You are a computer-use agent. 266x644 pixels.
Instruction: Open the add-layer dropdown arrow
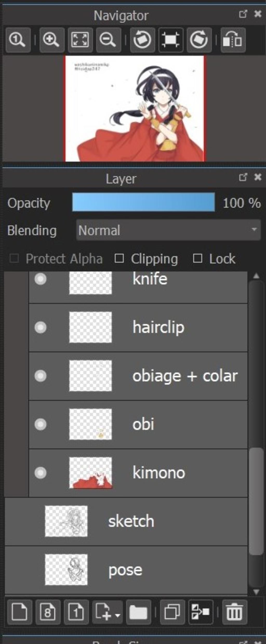[x=117, y=615]
